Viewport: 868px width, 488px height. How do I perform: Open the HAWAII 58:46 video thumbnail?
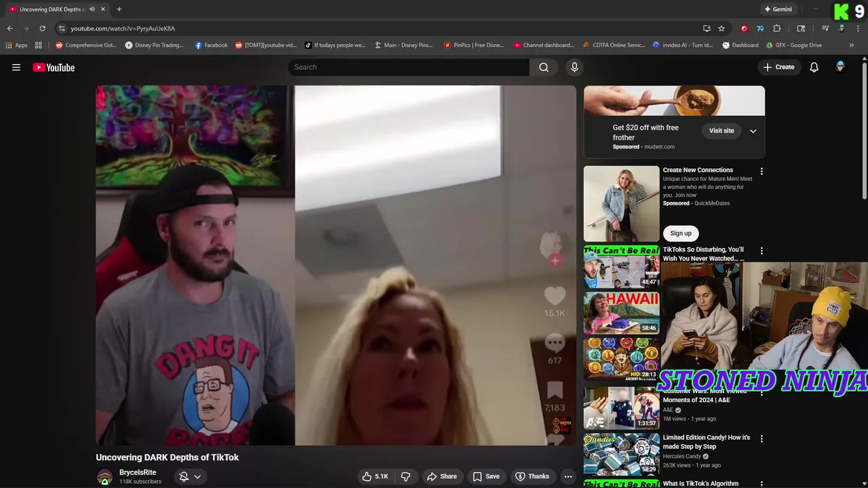[621, 313]
